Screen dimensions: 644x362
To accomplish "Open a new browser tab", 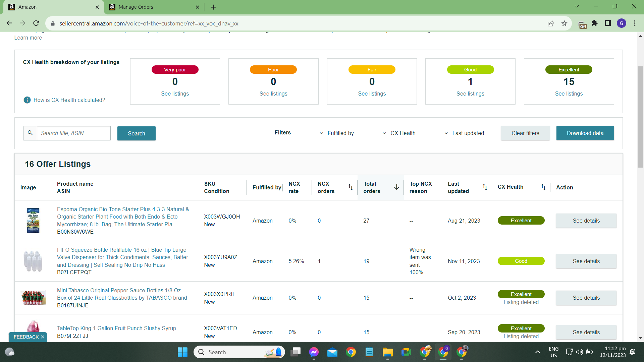I will click(213, 7).
